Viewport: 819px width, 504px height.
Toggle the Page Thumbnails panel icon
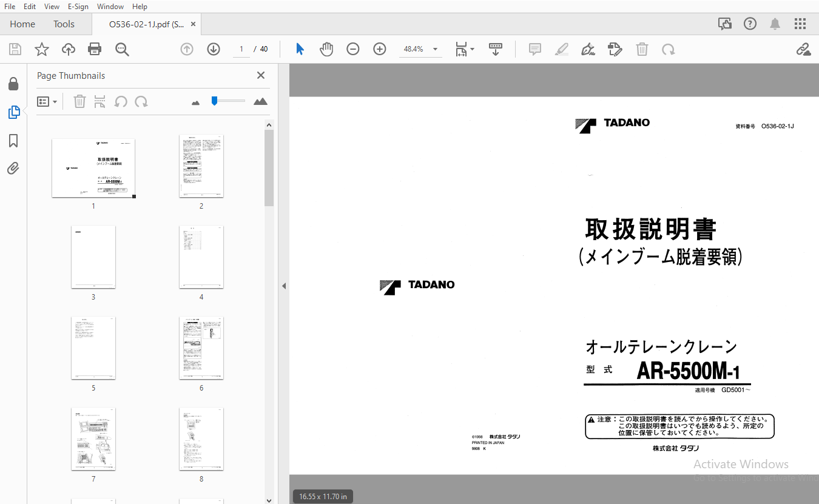click(x=13, y=112)
